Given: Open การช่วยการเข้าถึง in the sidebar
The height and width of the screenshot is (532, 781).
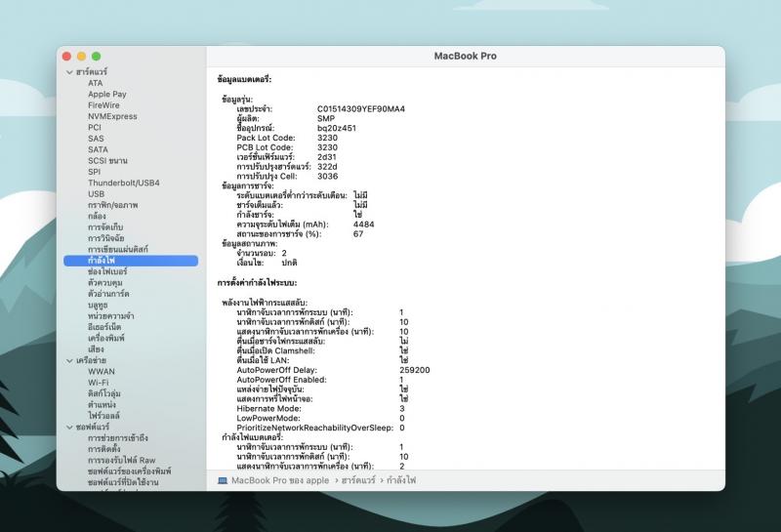Looking at the screenshot, I should (118, 438).
